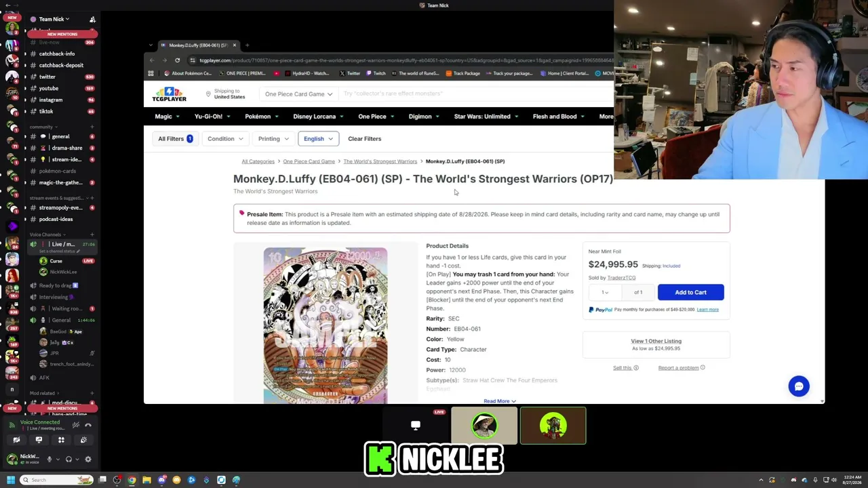
Task: Open the Digimon menu
Action: [424, 117]
